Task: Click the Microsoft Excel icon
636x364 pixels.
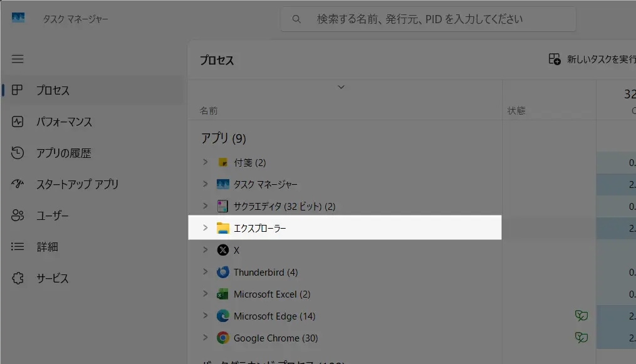Action: [222, 294]
